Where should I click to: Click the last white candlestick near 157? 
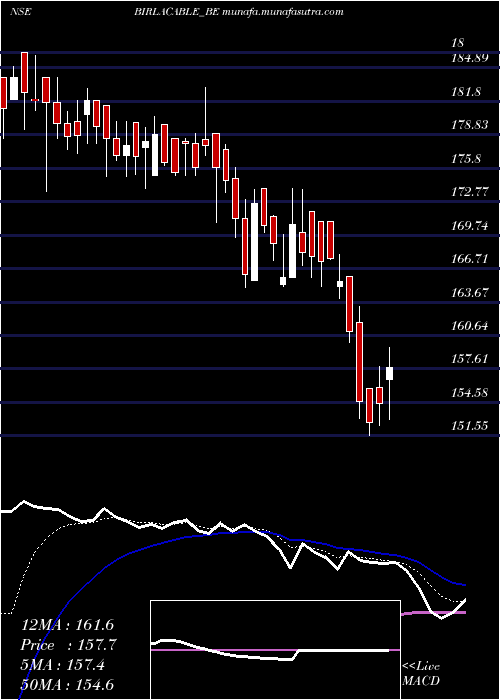(389, 374)
